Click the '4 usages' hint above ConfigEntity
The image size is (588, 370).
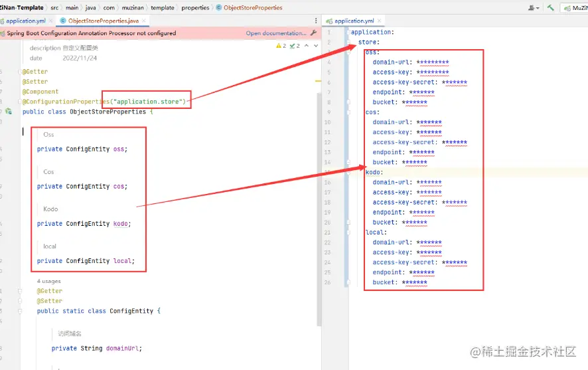48,281
